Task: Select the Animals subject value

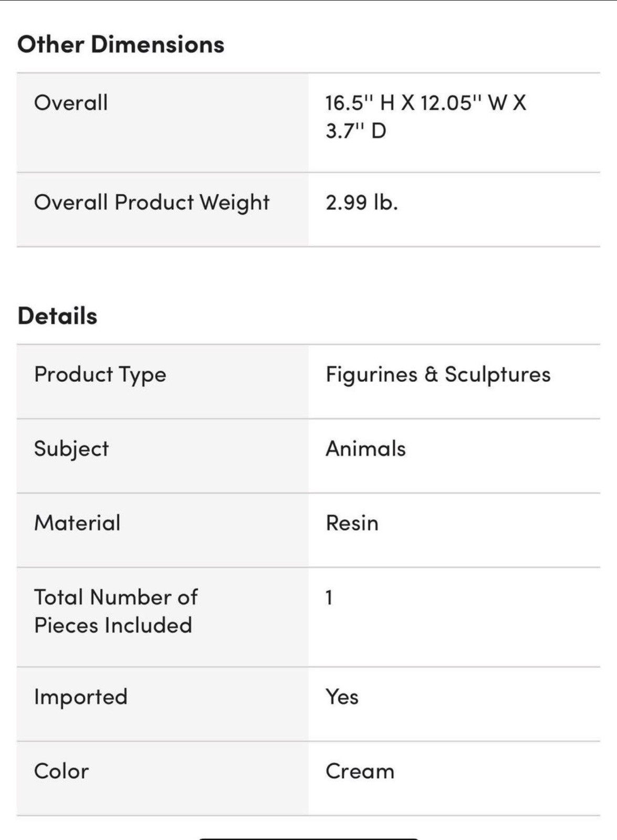Action: coord(365,449)
